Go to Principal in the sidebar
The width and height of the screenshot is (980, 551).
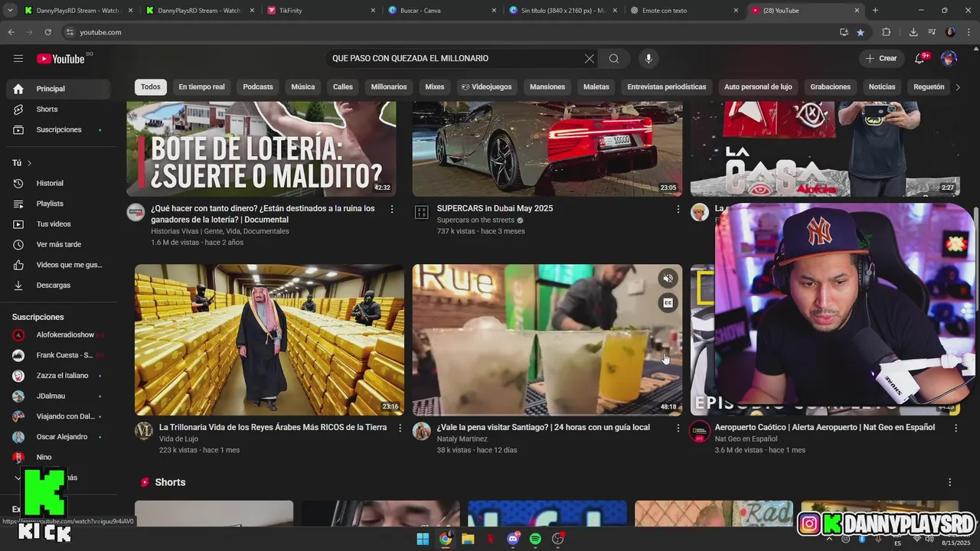[57, 89]
